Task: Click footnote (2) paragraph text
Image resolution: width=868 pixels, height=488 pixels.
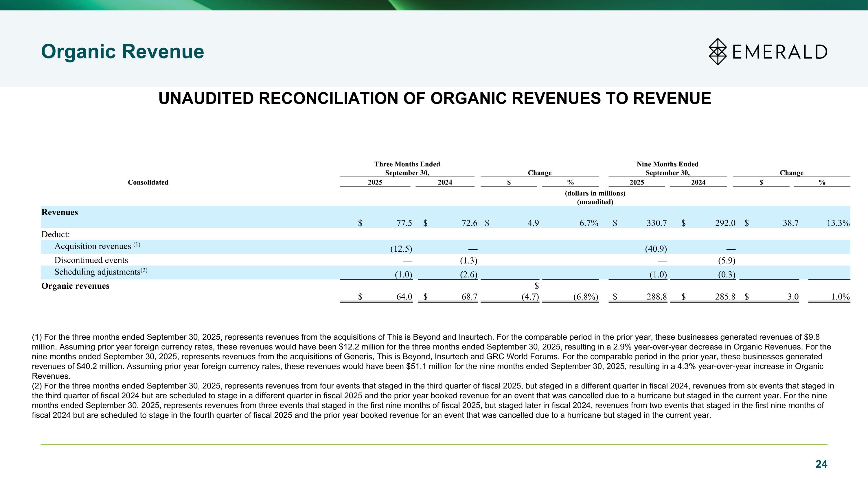Action: tap(431, 400)
